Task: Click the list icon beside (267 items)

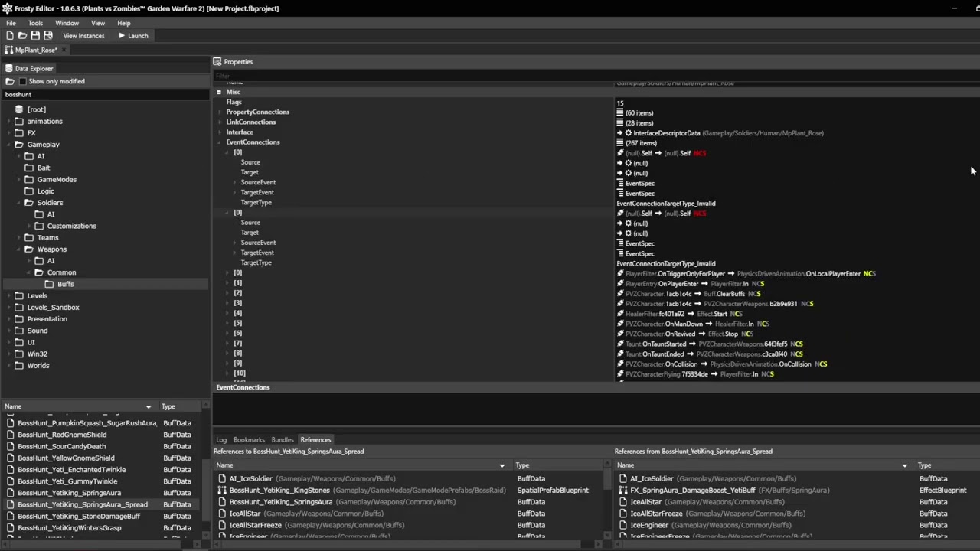Action: 620,142
